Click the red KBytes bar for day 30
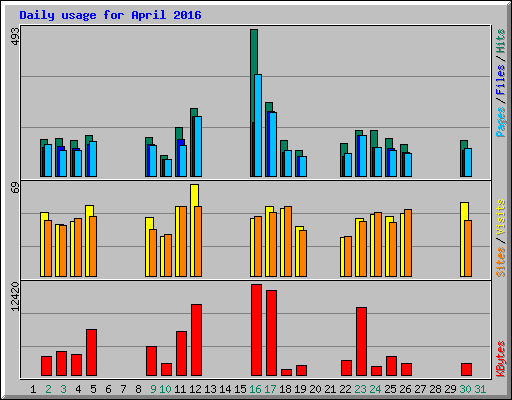 (466, 370)
